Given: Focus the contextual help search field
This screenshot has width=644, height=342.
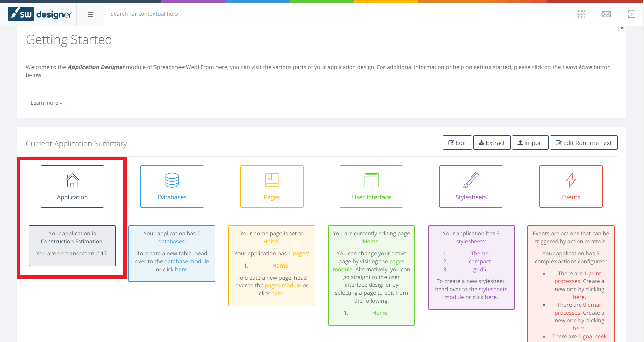Looking at the screenshot, I should (x=237, y=14).
